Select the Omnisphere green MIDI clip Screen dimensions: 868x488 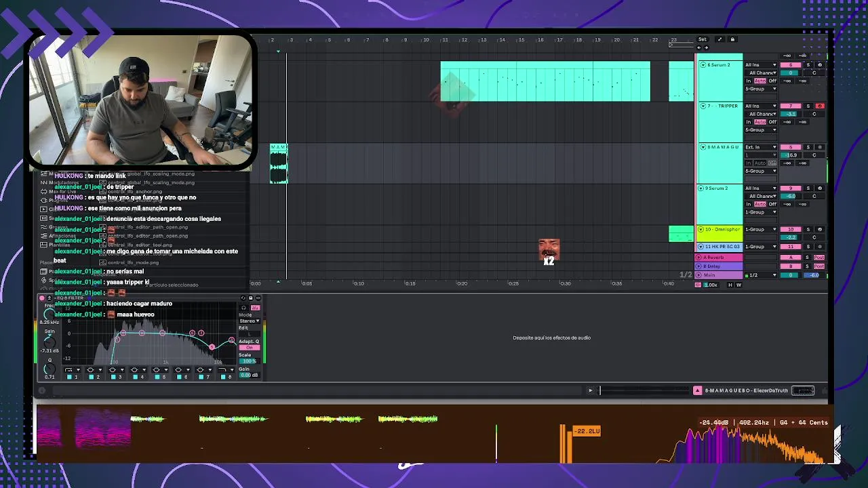681,234
